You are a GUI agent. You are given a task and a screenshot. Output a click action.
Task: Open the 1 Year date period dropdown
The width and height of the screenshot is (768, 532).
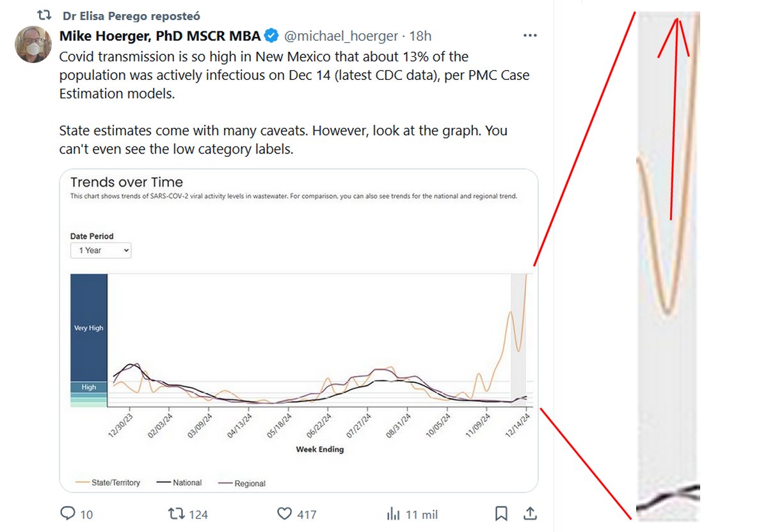(x=101, y=251)
